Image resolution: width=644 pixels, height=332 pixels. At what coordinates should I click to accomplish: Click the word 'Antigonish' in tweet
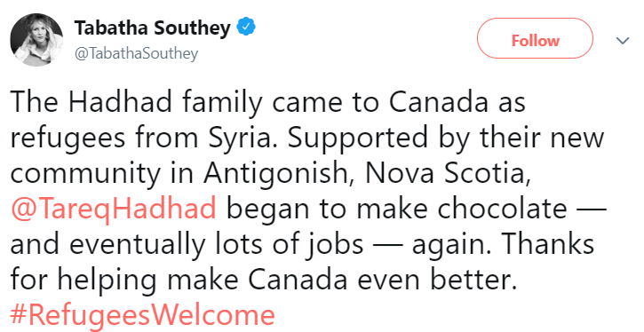click(x=281, y=174)
